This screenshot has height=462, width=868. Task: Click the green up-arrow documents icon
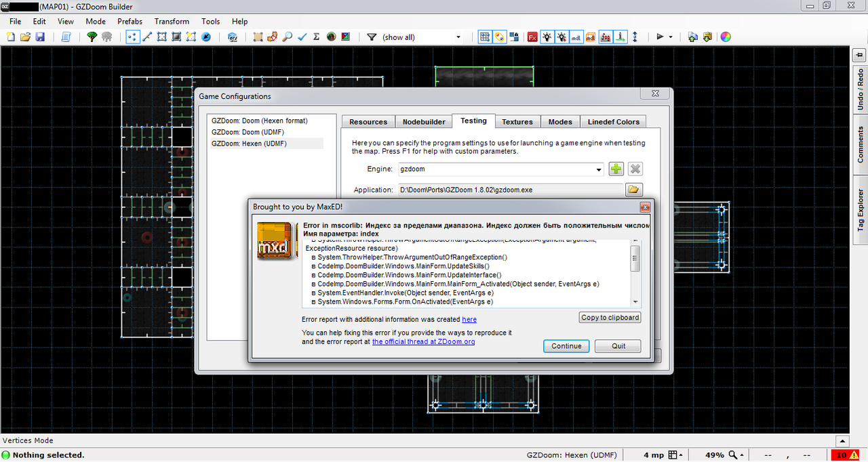point(693,37)
